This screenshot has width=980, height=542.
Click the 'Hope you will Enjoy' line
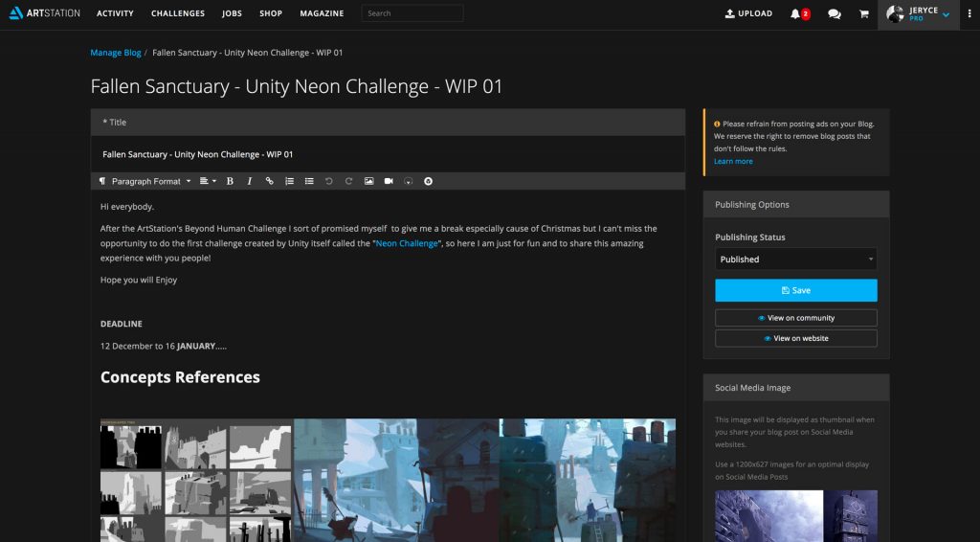(x=139, y=280)
